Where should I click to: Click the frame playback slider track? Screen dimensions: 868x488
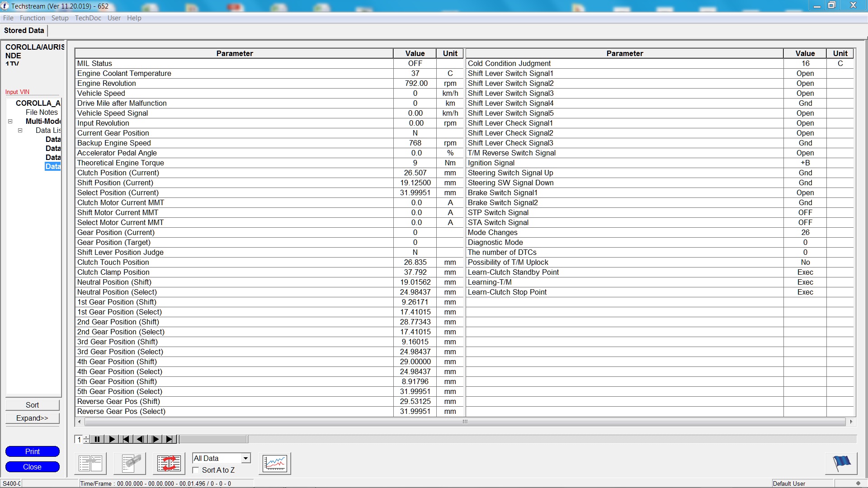pyautogui.click(x=497, y=439)
